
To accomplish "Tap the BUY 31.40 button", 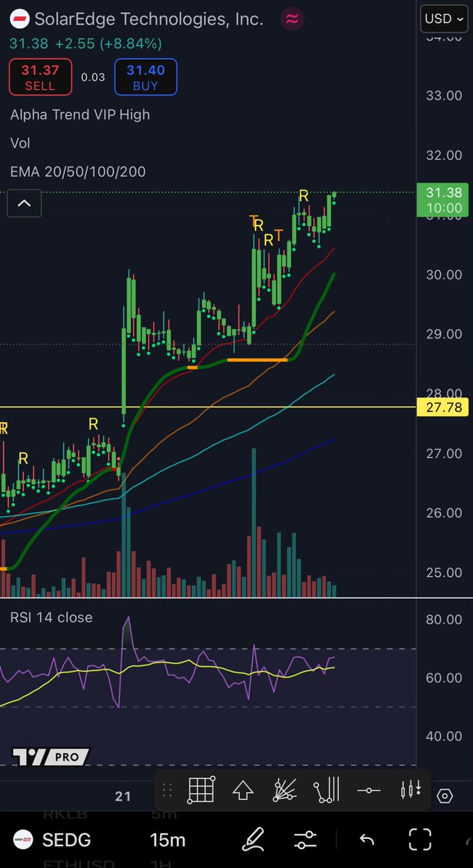I will tap(146, 77).
